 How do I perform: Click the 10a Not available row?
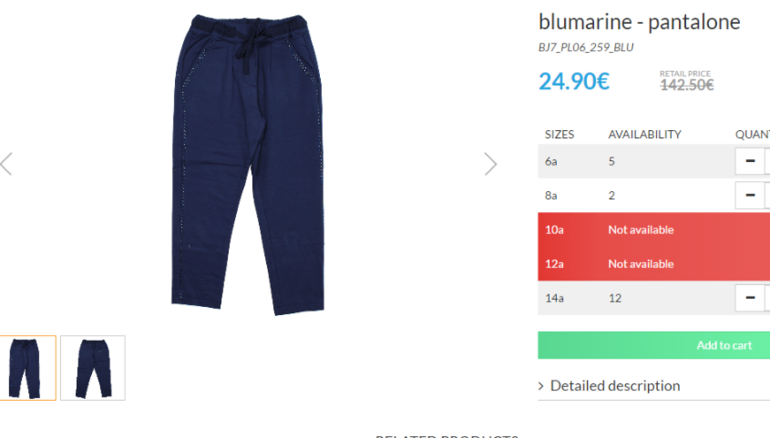pyautogui.click(x=654, y=230)
